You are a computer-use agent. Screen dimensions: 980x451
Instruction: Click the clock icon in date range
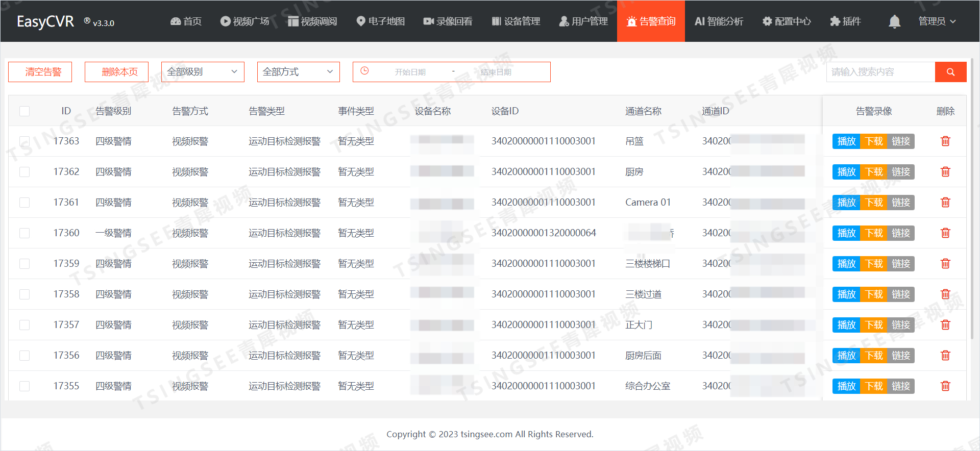pyautogui.click(x=364, y=71)
